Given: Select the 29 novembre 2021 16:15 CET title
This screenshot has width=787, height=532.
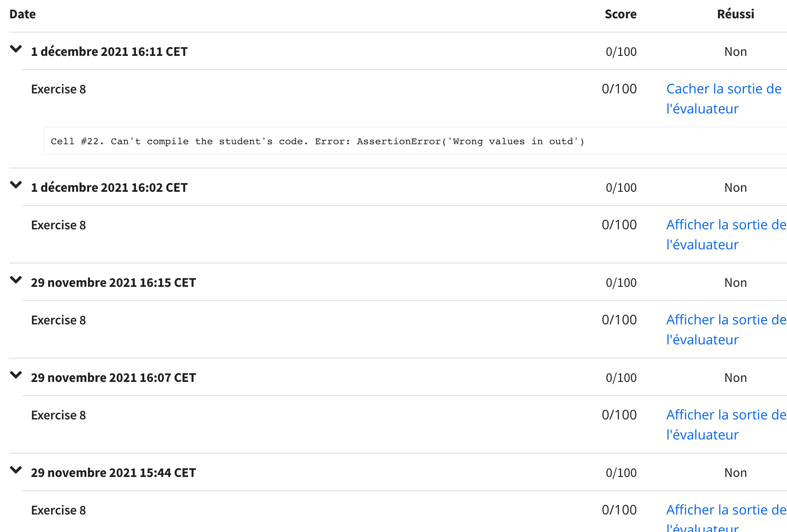Looking at the screenshot, I should tap(113, 283).
